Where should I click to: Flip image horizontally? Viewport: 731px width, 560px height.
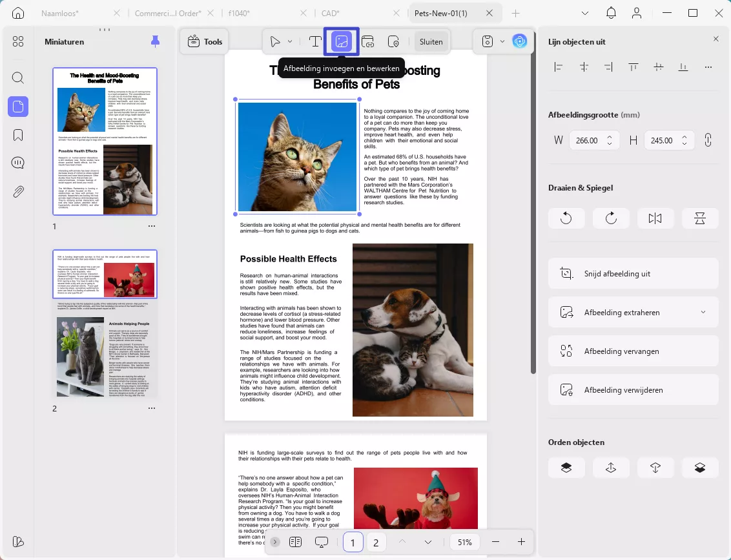655,218
